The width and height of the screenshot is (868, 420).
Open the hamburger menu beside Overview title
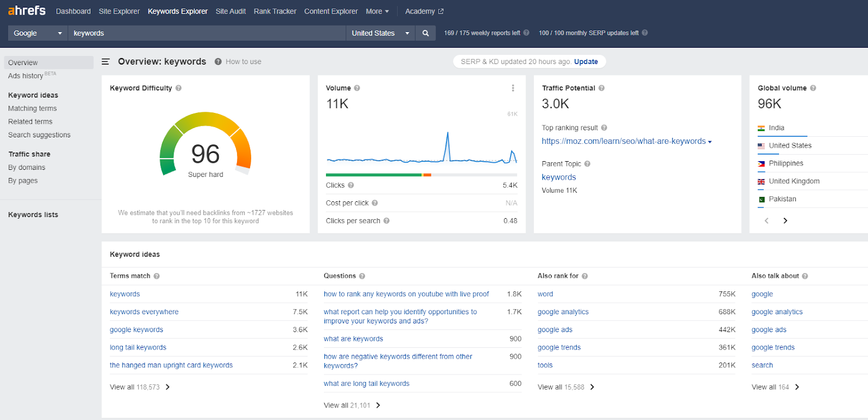tap(106, 62)
